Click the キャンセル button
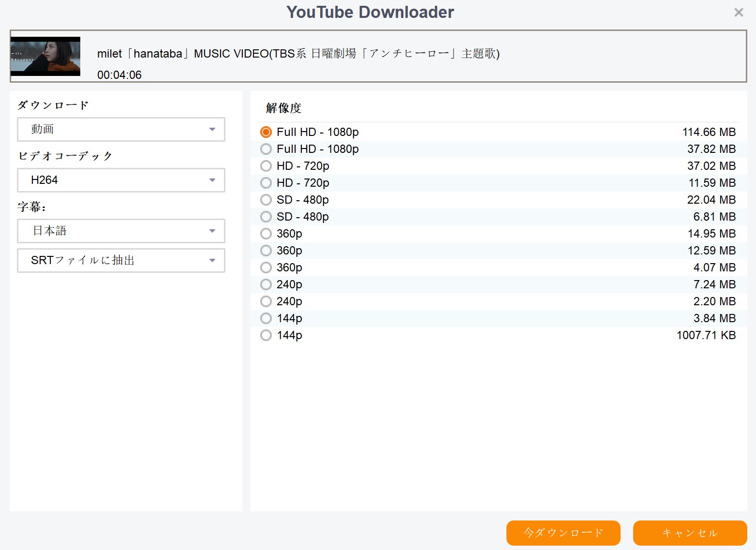Image resolution: width=756 pixels, height=550 pixels. click(x=690, y=533)
